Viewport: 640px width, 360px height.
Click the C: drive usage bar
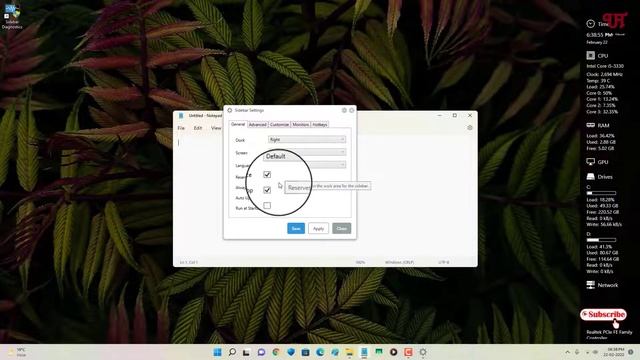(x=601, y=193)
